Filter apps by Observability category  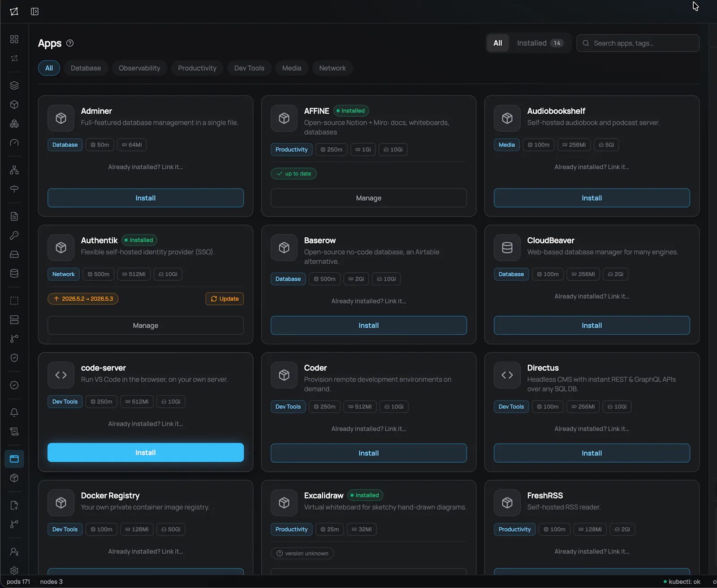pyautogui.click(x=139, y=68)
